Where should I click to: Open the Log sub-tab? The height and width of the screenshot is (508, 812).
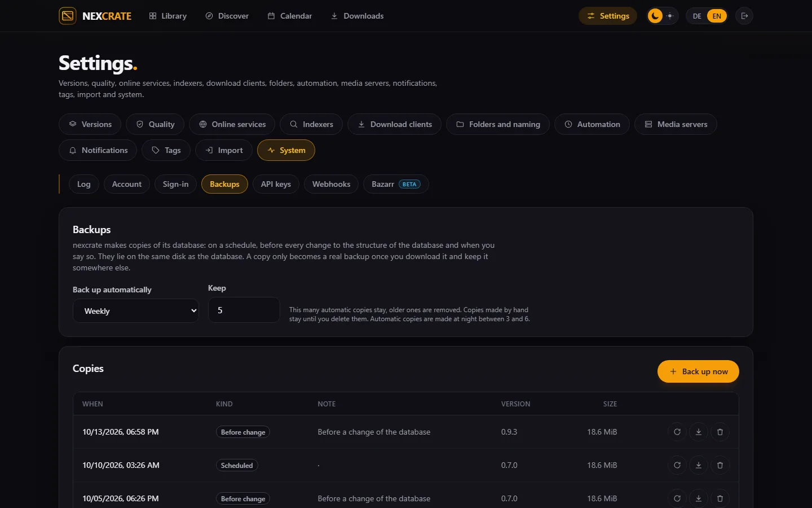tap(83, 184)
